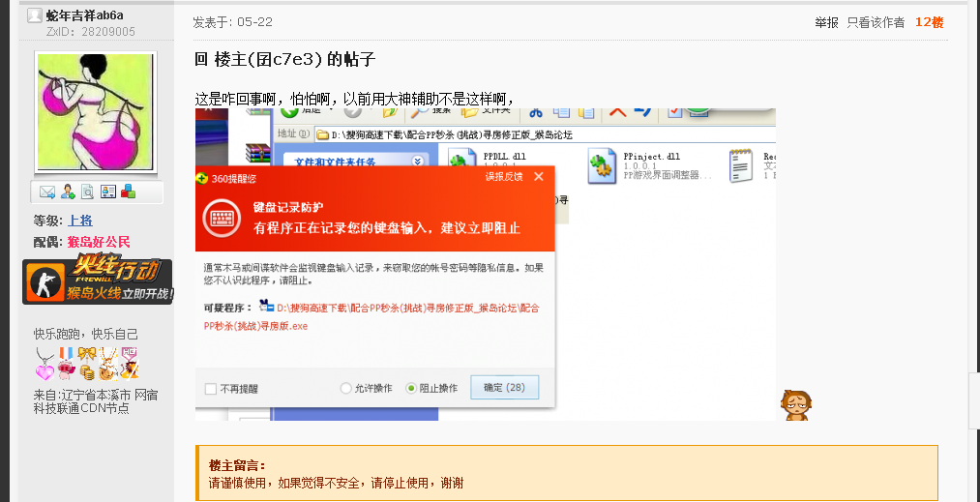Check the 不再提醒 checkbox
Image resolution: width=980 pixels, height=502 pixels.
(x=211, y=389)
